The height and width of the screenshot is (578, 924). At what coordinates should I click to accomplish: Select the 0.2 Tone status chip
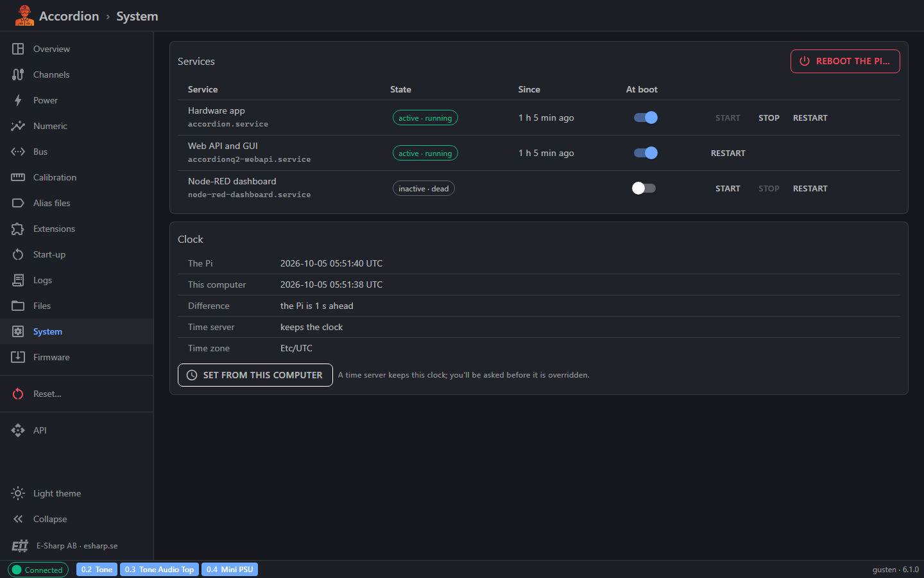click(x=97, y=570)
